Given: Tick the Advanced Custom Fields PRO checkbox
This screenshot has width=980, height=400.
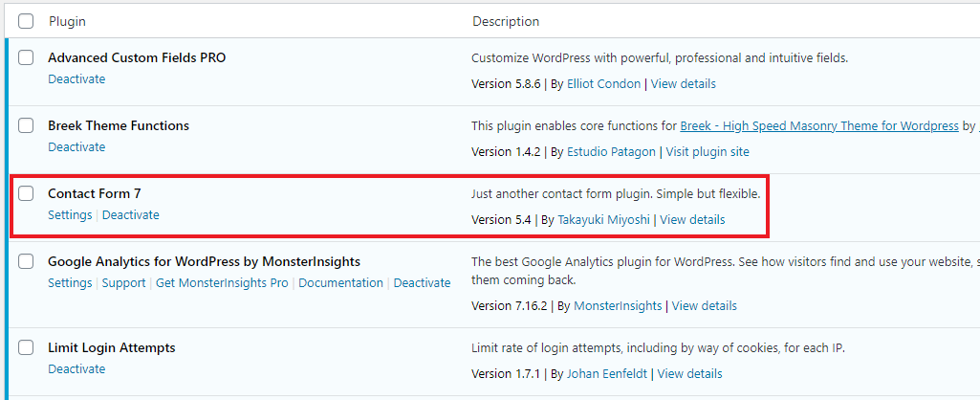Looking at the screenshot, I should (x=26, y=57).
